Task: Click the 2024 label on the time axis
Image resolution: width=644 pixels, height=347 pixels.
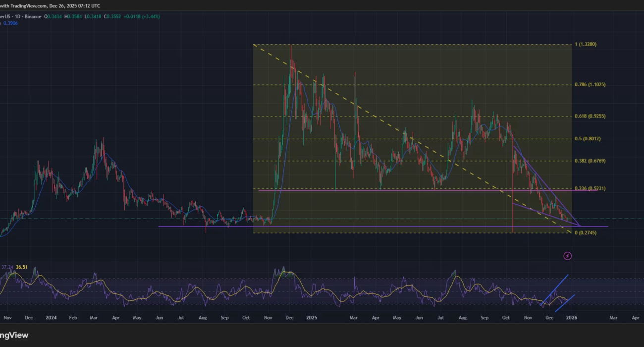Action: pos(51,317)
